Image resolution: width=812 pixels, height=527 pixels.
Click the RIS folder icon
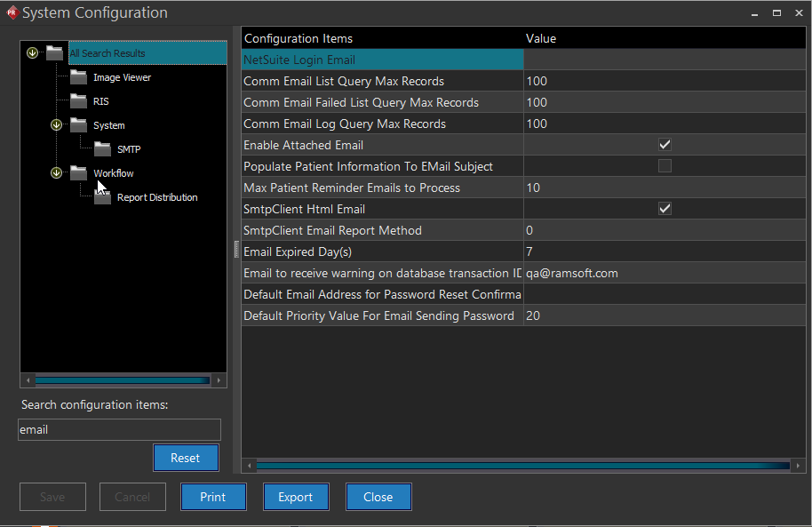pyautogui.click(x=78, y=101)
